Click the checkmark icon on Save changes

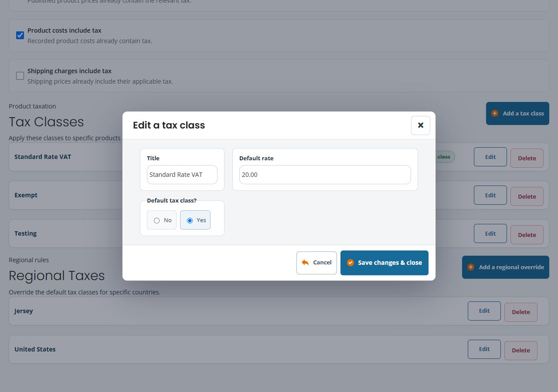tap(350, 263)
